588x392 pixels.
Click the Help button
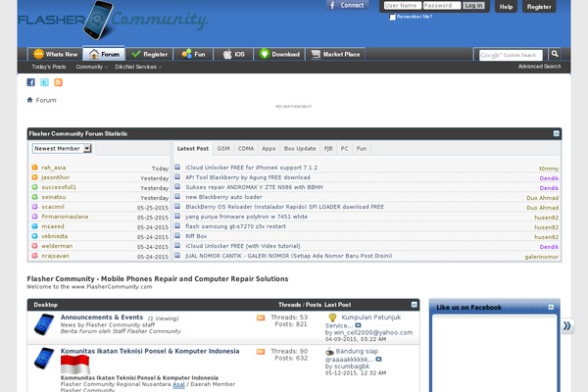coord(506,7)
